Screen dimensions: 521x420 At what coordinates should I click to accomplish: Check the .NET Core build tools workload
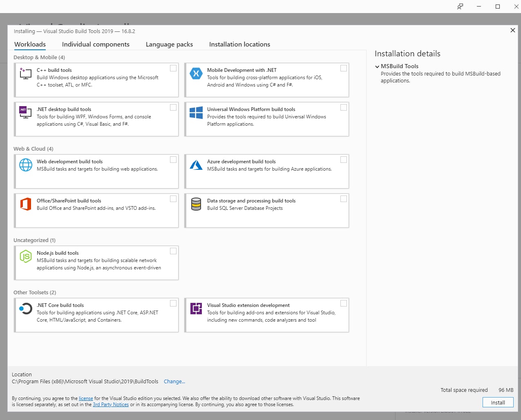[173, 303]
